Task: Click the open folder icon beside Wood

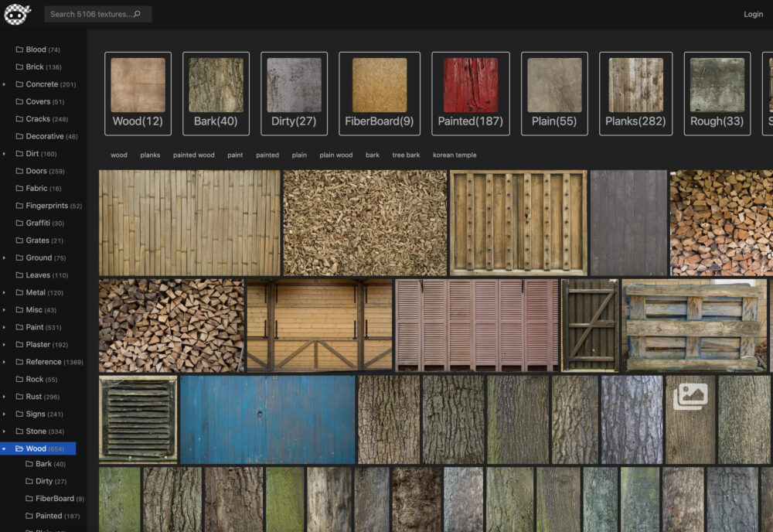Action: click(19, 448)
